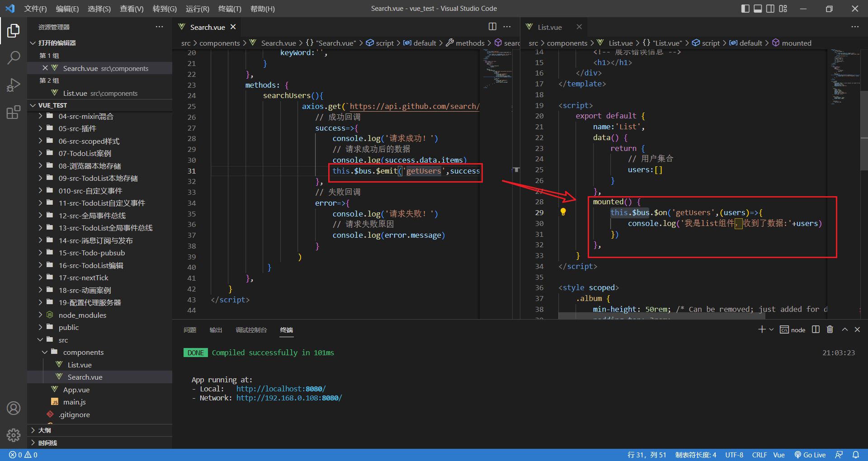Viewport: 868px width, 461px height.
Task: Expand the node_modules folder
Action: click(x=82, y=315)
